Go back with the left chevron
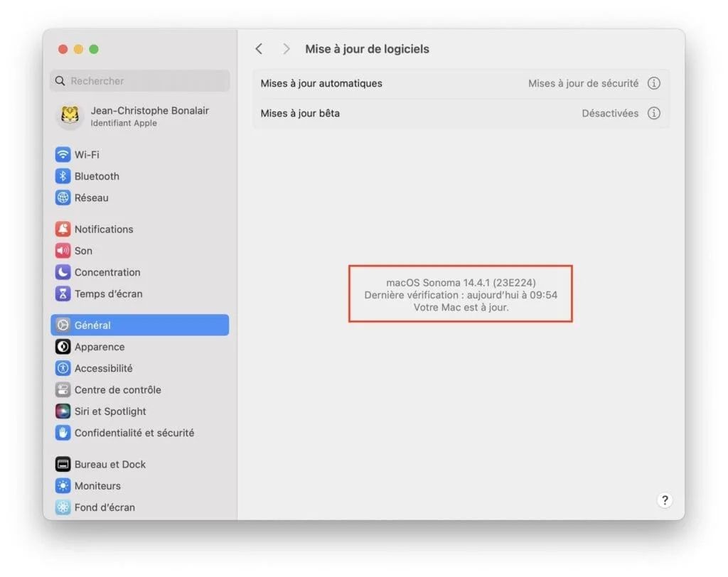The width and height of the screenshot is (728, 577). [x=259, y=48]
